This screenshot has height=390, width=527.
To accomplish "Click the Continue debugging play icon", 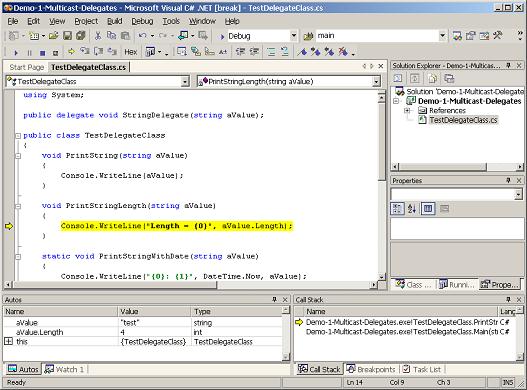I will pyautogui.click(x=16, y=53).
